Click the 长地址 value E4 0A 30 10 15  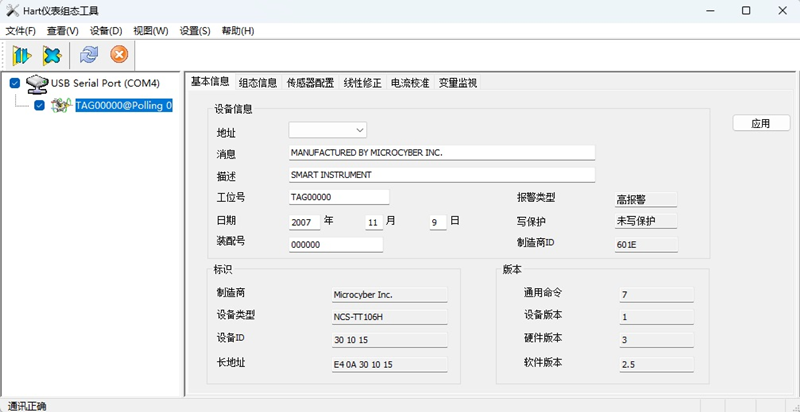click(x=389, y=365)
